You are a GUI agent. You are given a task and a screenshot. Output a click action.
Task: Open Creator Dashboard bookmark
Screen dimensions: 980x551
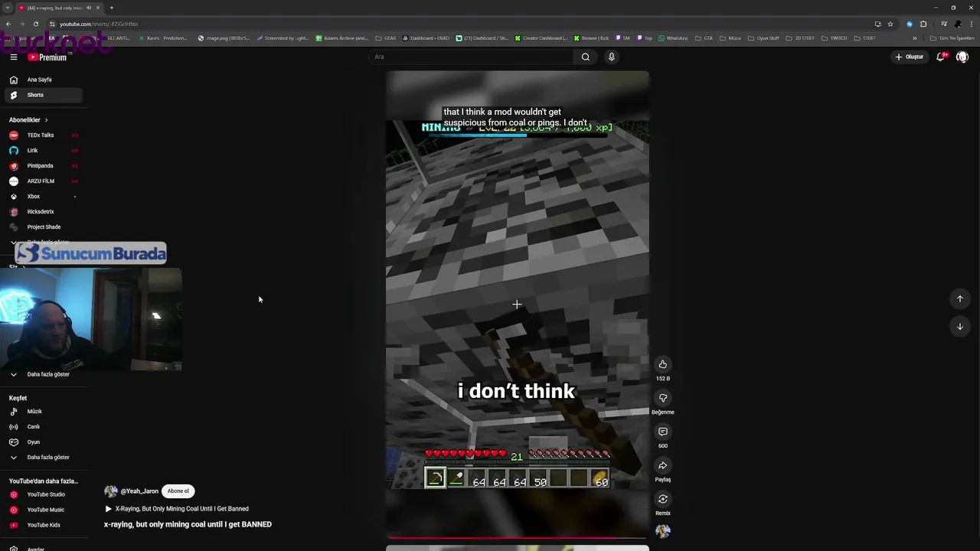541,38
